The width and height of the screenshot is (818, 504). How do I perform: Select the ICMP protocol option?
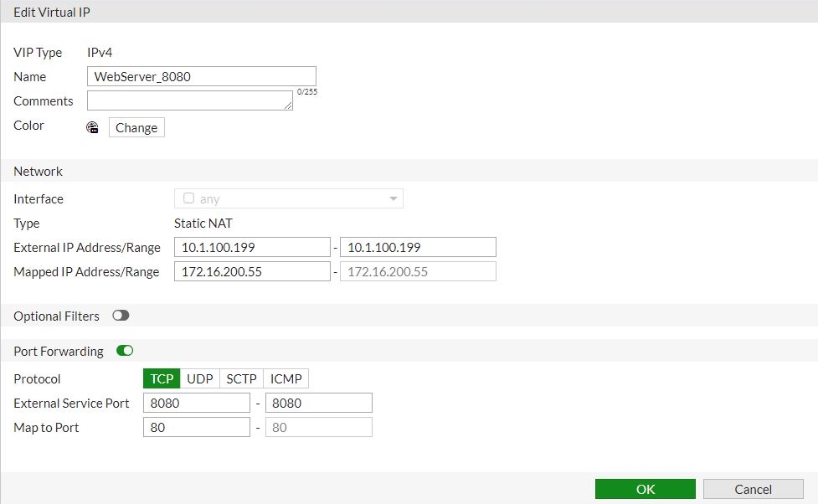[x=286, y=378]
